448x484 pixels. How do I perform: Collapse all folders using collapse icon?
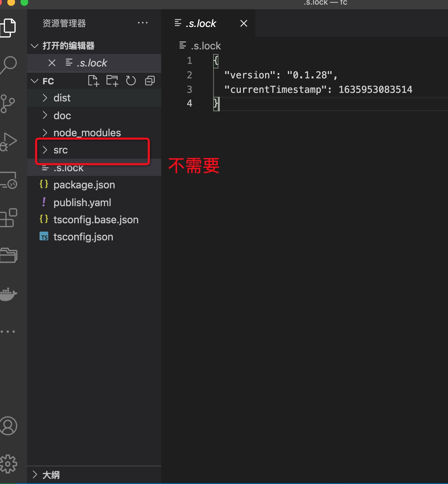pos(150,80)
